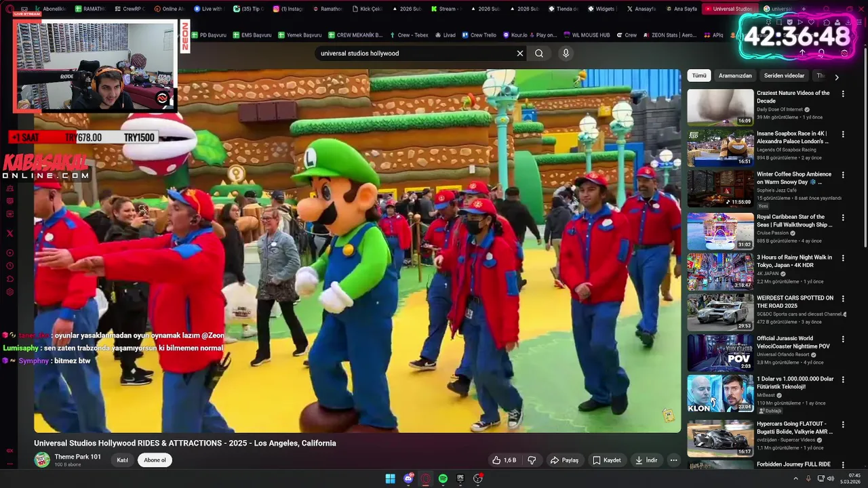
Task: Open the volume icon in system tray
Action: click(831, 479)
